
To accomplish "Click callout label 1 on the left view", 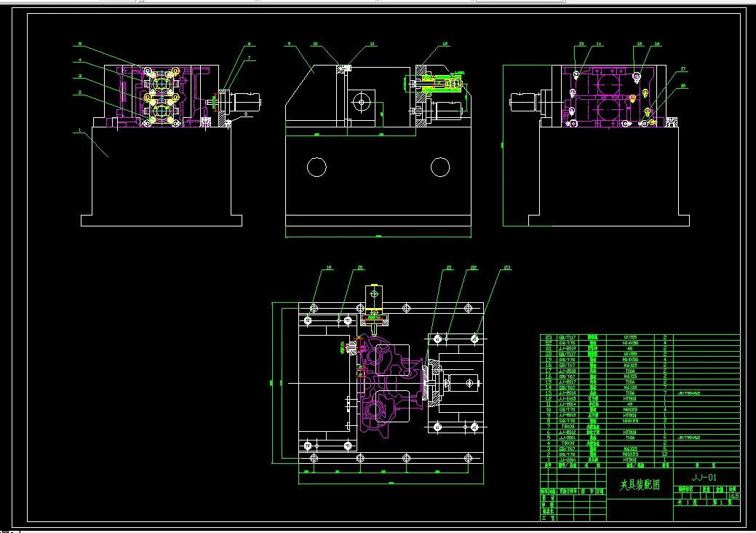I will tap(79, 130).
